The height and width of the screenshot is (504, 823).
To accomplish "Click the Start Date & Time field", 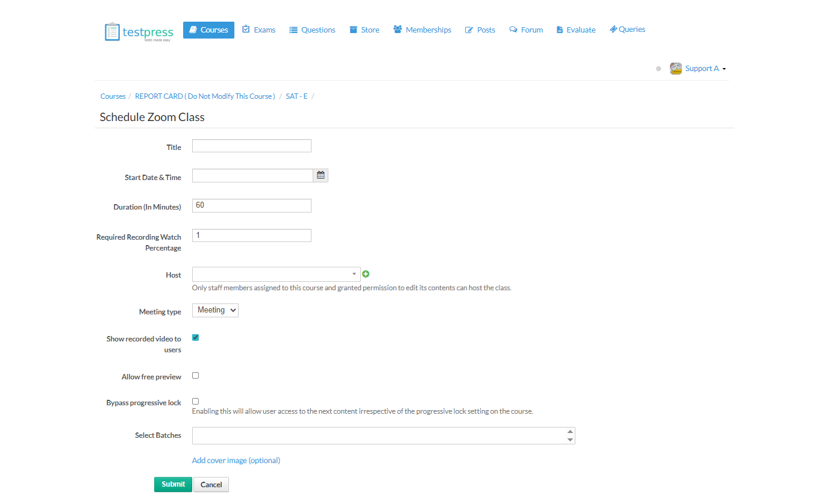I will click(252, 175).
